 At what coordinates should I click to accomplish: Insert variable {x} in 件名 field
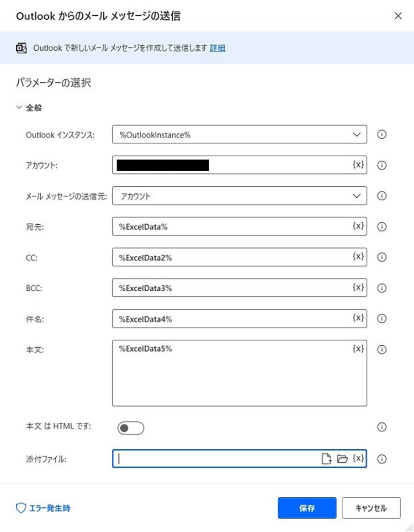point(358,318)
